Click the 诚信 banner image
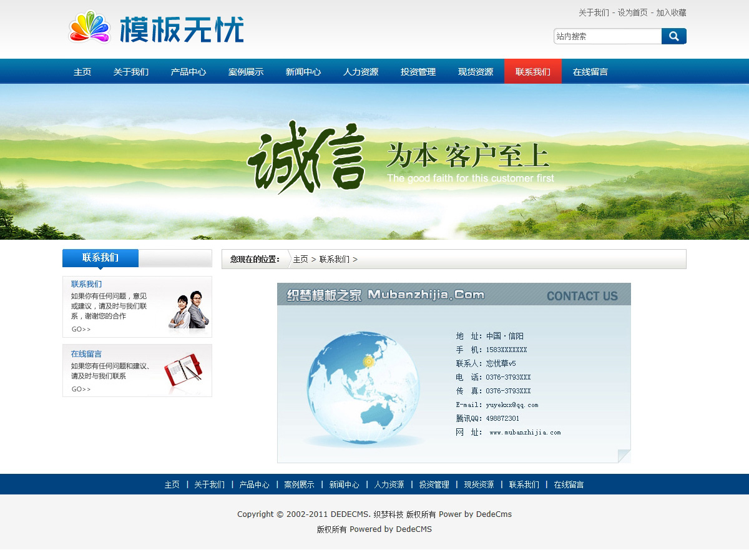 (x=374, y=162)
